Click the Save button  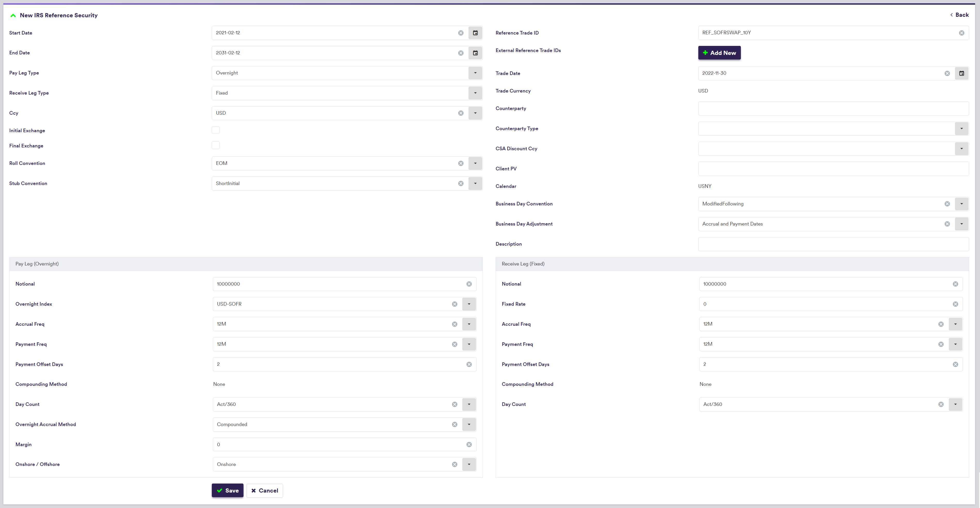(228, 490)
